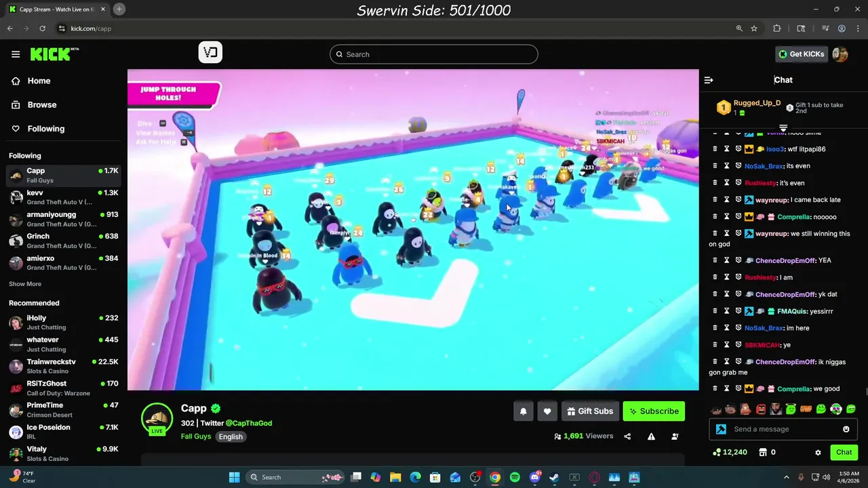
Task: Open the channel points 12,240 balance
Action: (730, 452)
